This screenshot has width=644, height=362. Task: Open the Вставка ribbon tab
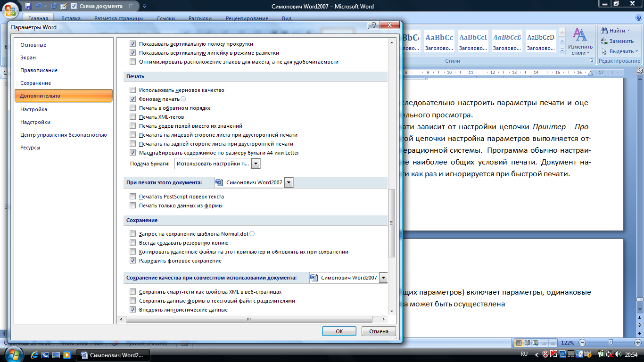point(71,19)
